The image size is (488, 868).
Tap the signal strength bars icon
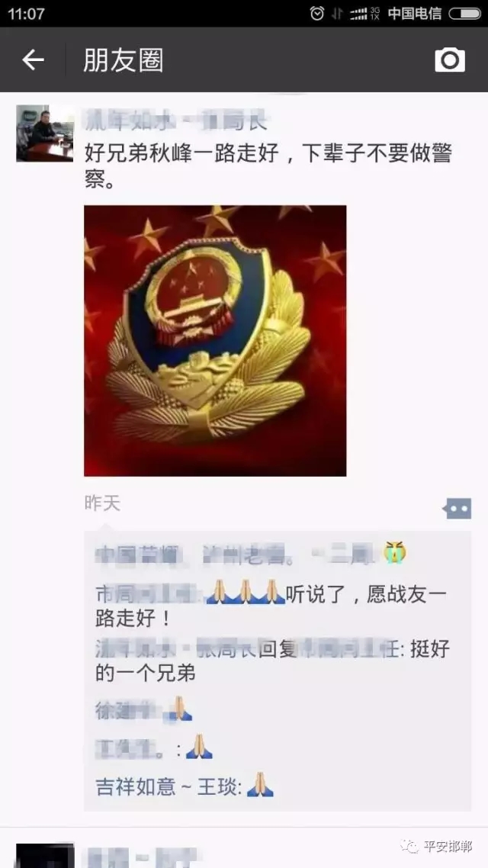pos(358,14)
